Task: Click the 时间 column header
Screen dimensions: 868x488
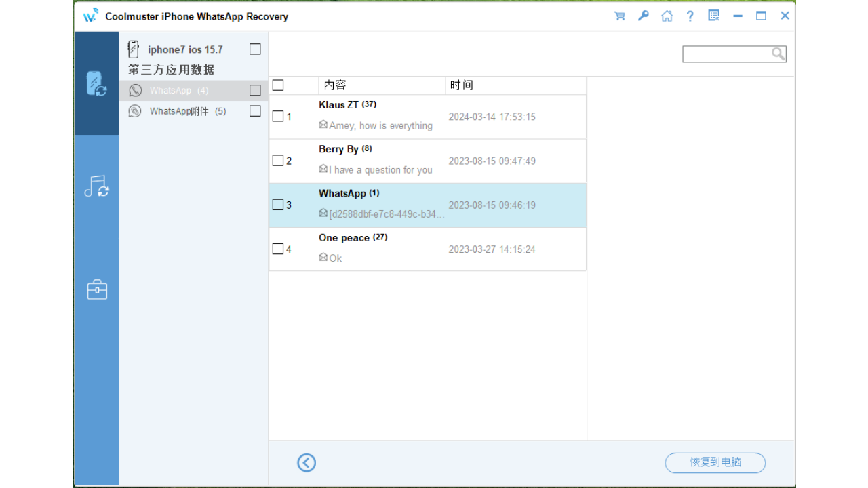Action: click(x=462, y=85)
